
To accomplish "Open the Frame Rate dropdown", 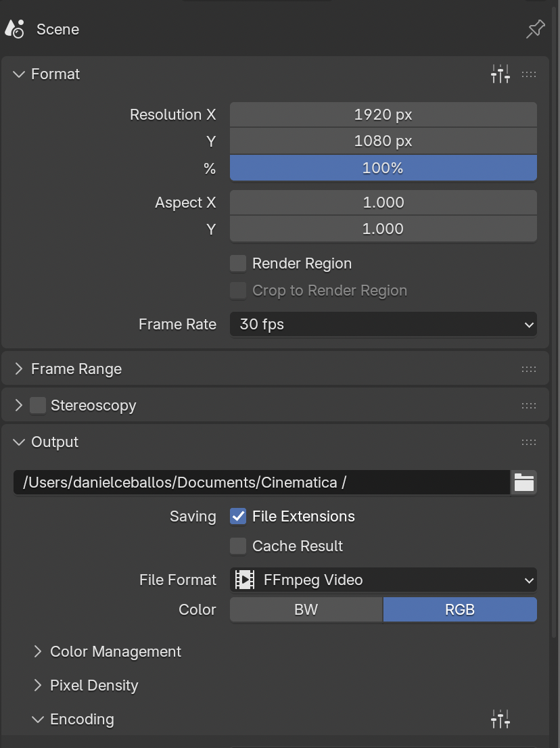I will pos(383,325).
